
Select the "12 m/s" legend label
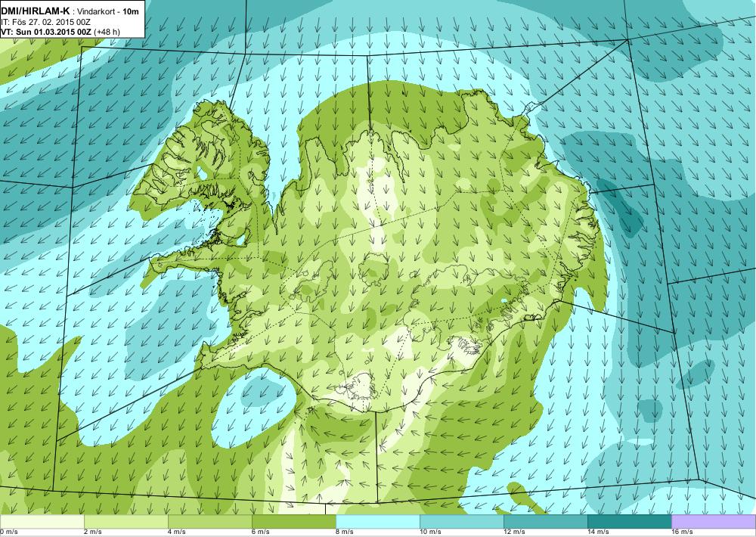pyautogui.click(x=514, y=532)
